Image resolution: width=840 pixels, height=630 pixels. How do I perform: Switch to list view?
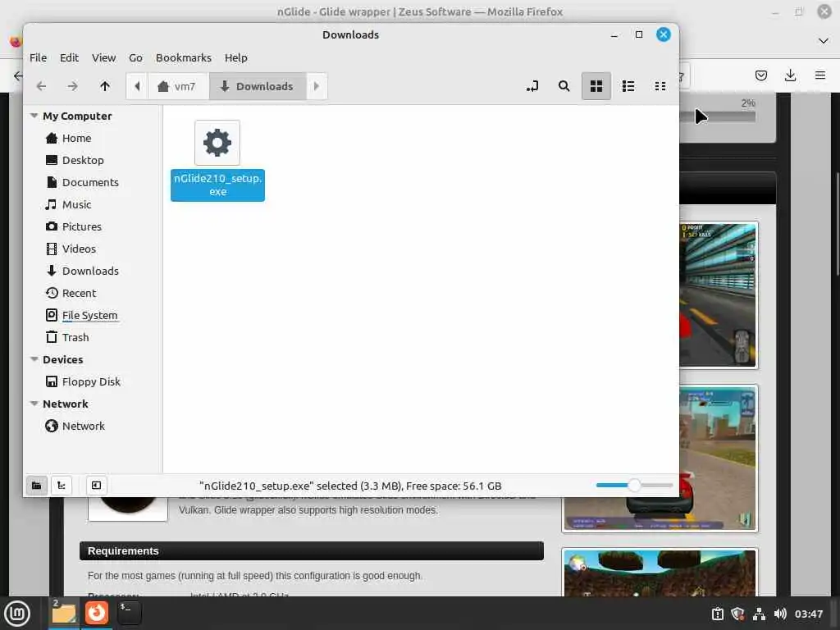pyautogui.click(x=628, y=86)
